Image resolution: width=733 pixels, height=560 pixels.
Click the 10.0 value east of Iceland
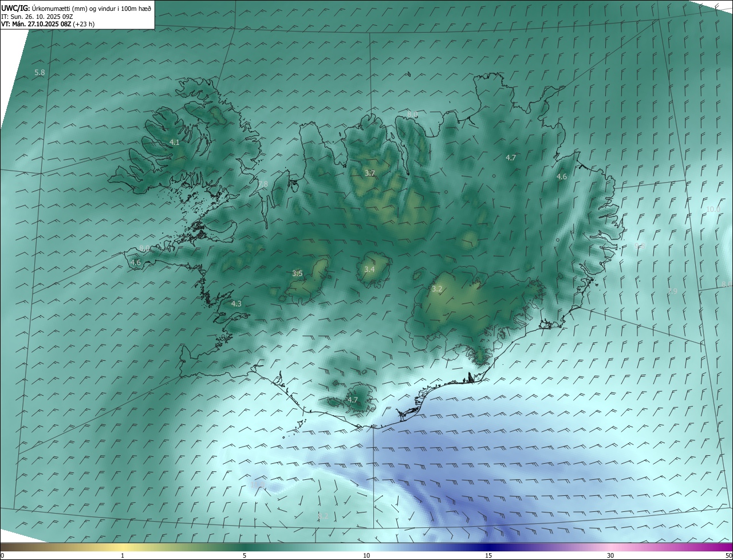713,210
